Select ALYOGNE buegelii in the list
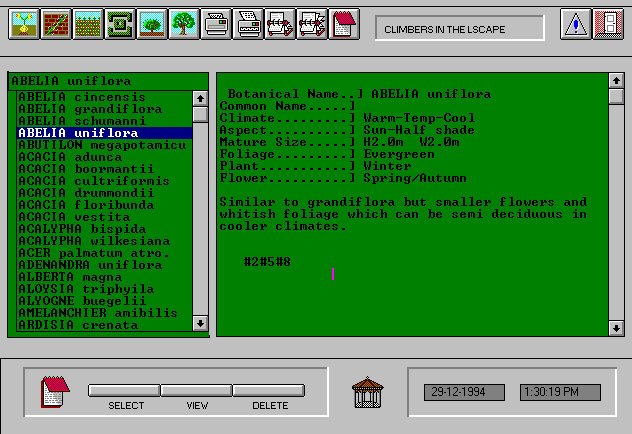 pyautogui.click(x=104, y=301)
